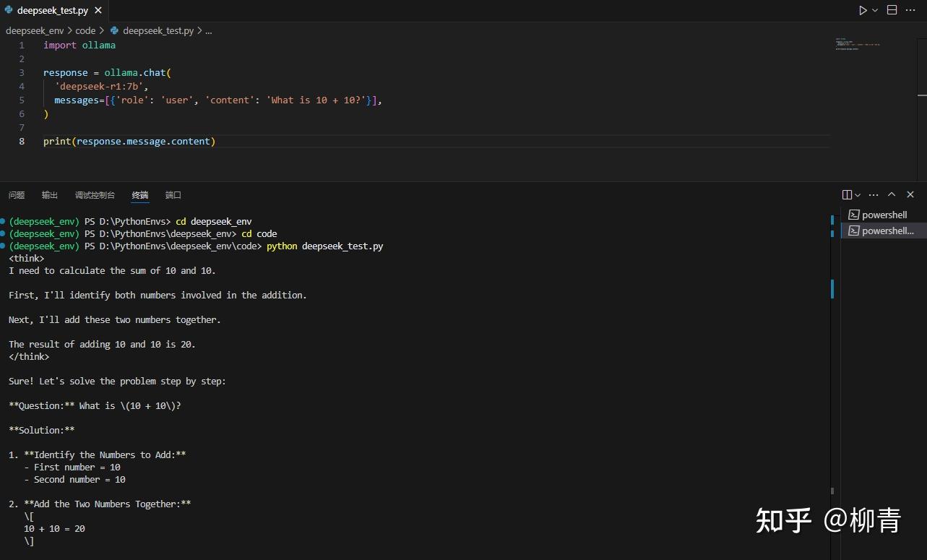Screen dimensions: 927x560
Task: Select the first powershell terminal entry
Action: (883, 215)
